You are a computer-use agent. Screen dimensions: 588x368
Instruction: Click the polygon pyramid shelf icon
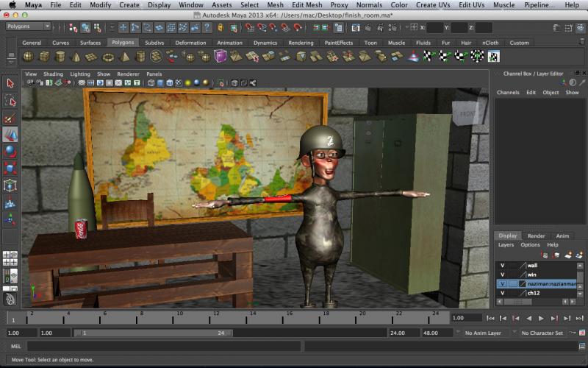click(x=124, y=57)
